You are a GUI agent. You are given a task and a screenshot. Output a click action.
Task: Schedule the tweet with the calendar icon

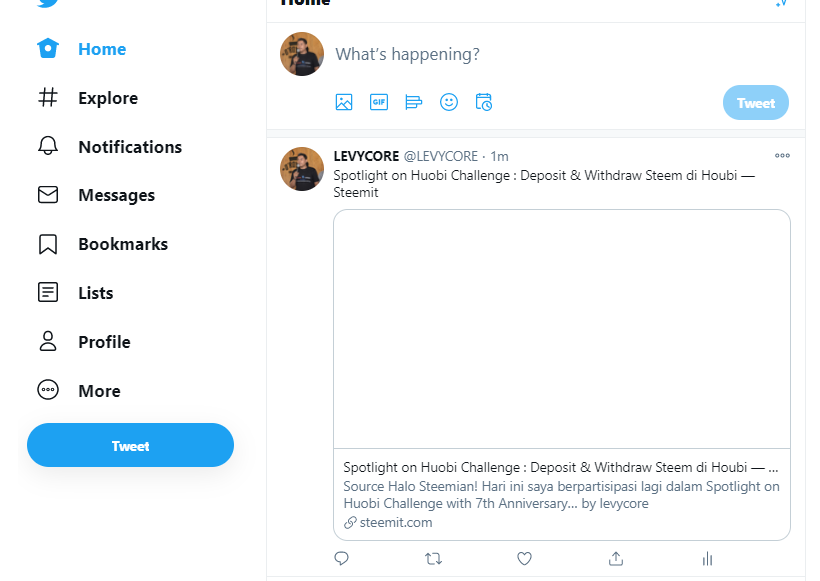484,102
